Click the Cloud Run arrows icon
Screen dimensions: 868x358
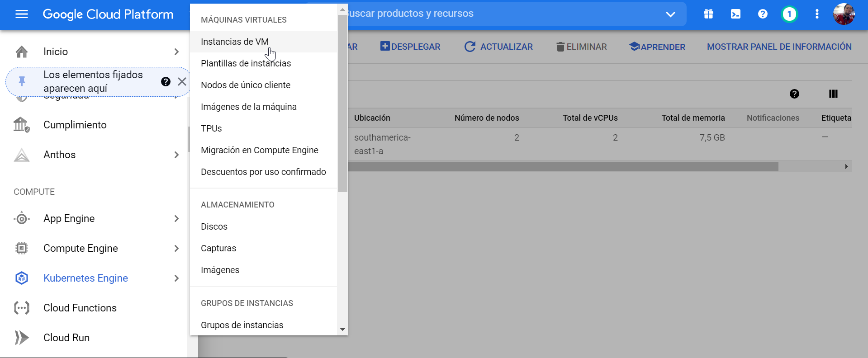point(21,338)
